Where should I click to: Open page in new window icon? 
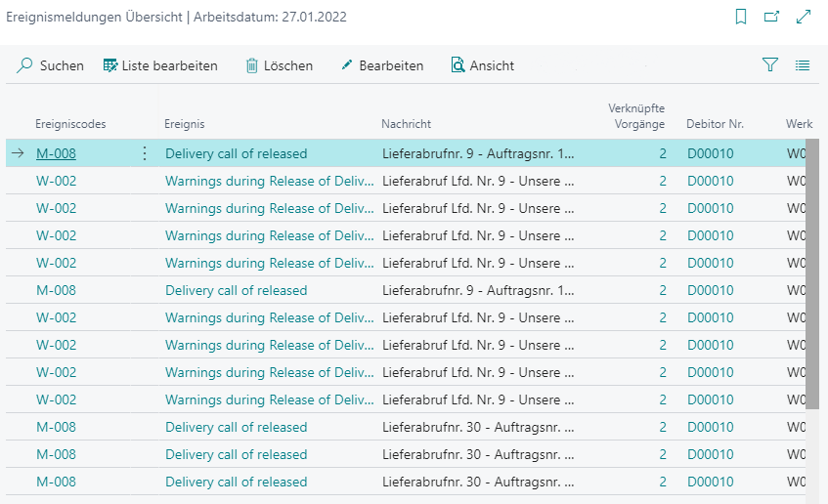771,17
